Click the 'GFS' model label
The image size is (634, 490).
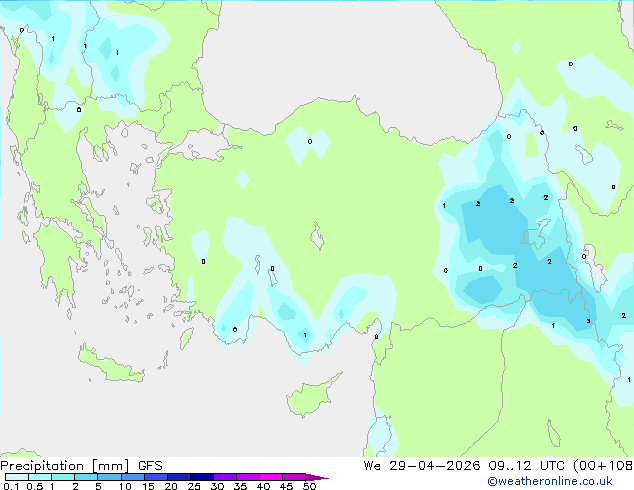pos(150,466)
